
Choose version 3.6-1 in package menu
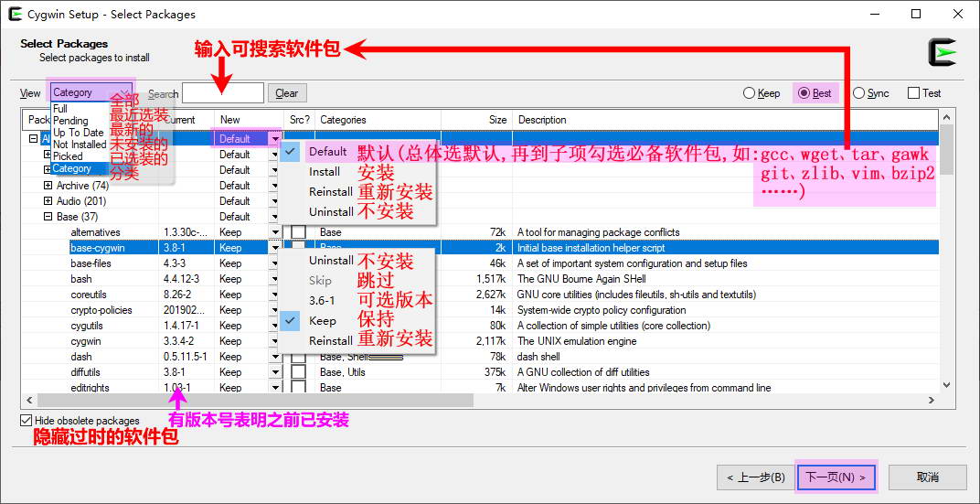[322, 301]
